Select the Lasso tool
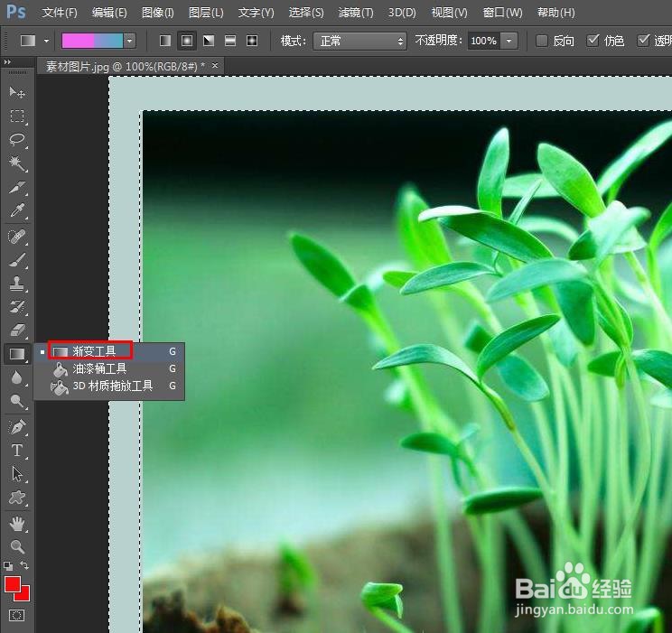 pos(17,140)
